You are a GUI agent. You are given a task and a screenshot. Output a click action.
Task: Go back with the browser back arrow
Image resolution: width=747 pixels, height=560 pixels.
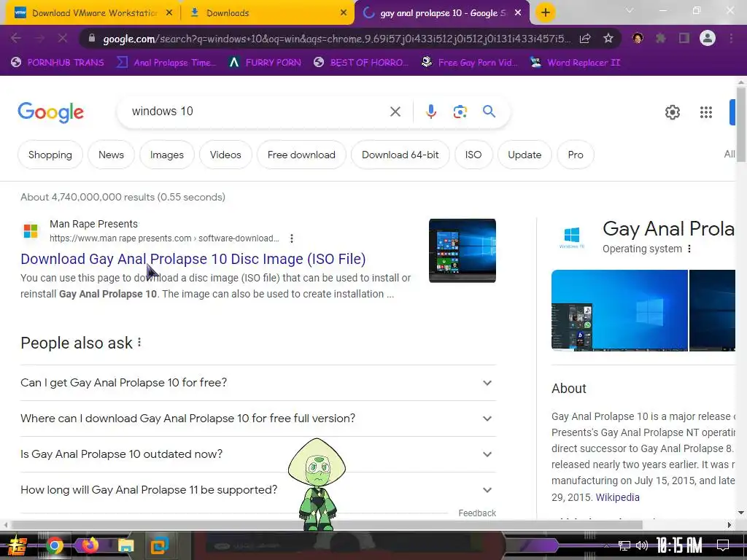[16, 38]
